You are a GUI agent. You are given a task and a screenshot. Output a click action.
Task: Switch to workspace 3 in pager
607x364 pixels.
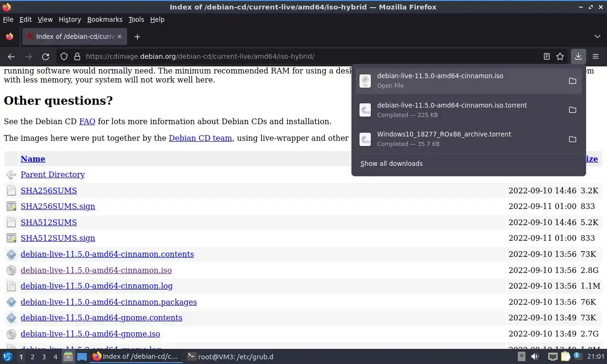click(x=44, y=357)
